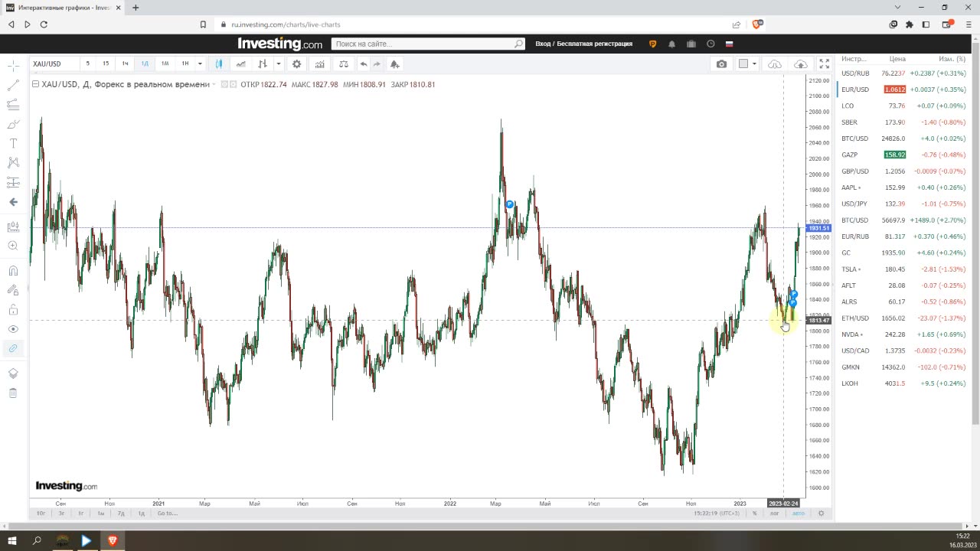Image resolution: width=980 pixels, height=551 pixels.
Task: Click the back arrow in left toolbar
Action: coord(13,202)
